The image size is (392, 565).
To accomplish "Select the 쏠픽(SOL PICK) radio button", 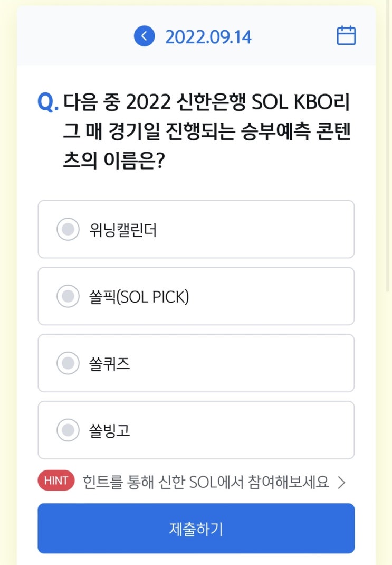I will [x=68, y=296].
